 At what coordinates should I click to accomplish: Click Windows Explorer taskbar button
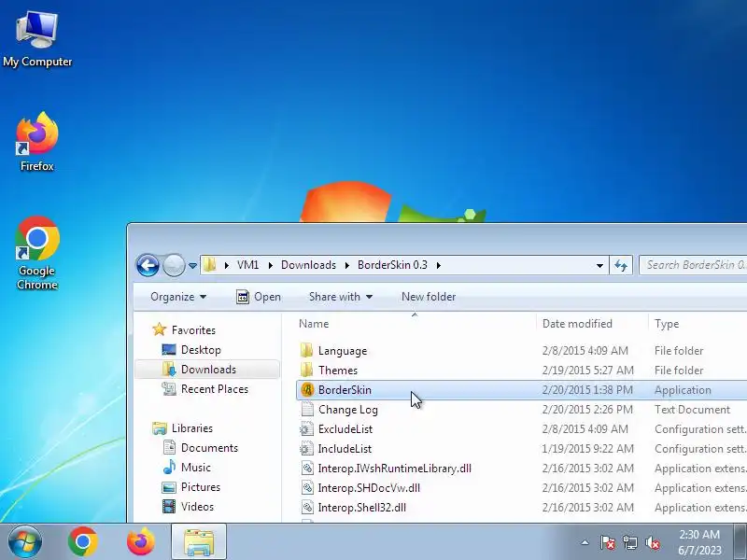click(x=199, y=541)
